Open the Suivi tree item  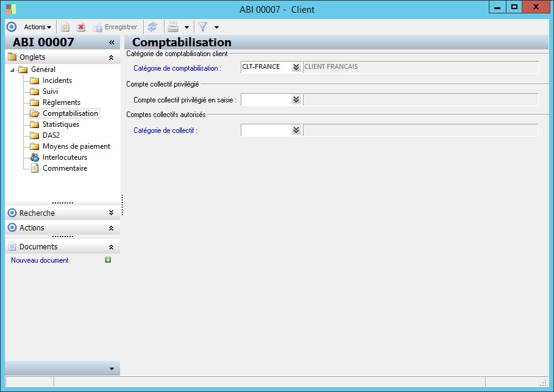[50, 91]
